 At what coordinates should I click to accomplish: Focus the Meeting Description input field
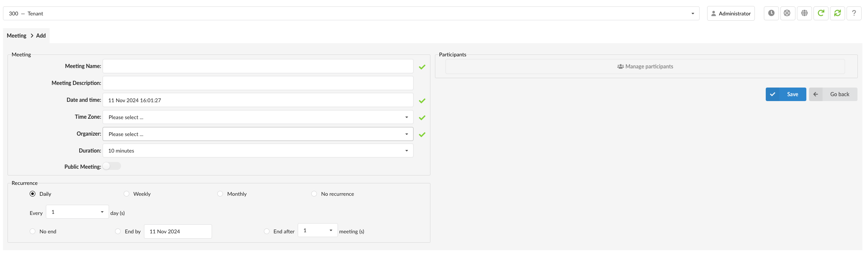click(x=258, y=83)
